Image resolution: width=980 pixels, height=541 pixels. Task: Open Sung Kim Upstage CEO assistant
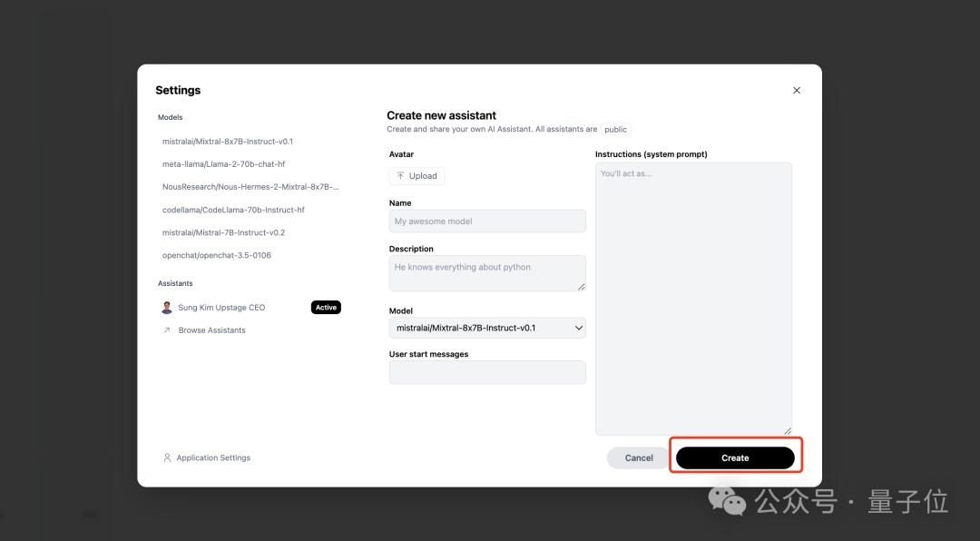tap(221, 307)
